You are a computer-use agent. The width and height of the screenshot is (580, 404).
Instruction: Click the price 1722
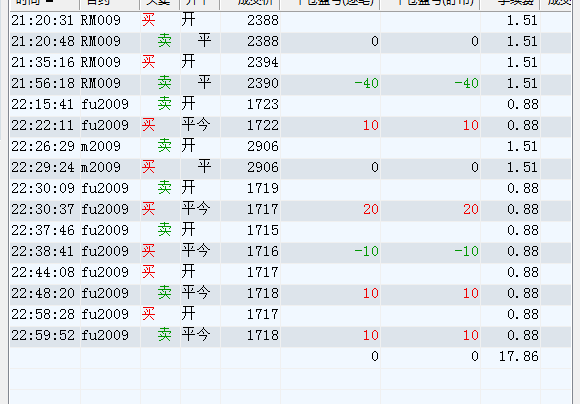coord(263,125)
